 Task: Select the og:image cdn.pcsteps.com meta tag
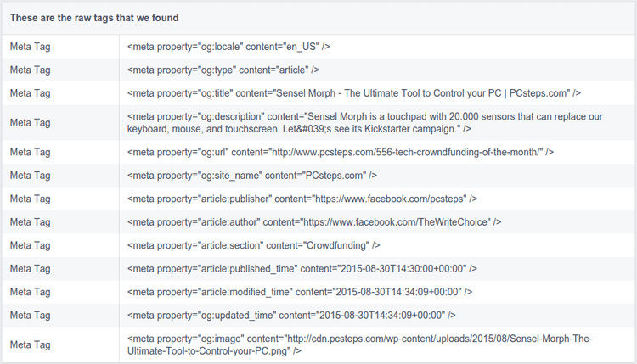point(360,344)
